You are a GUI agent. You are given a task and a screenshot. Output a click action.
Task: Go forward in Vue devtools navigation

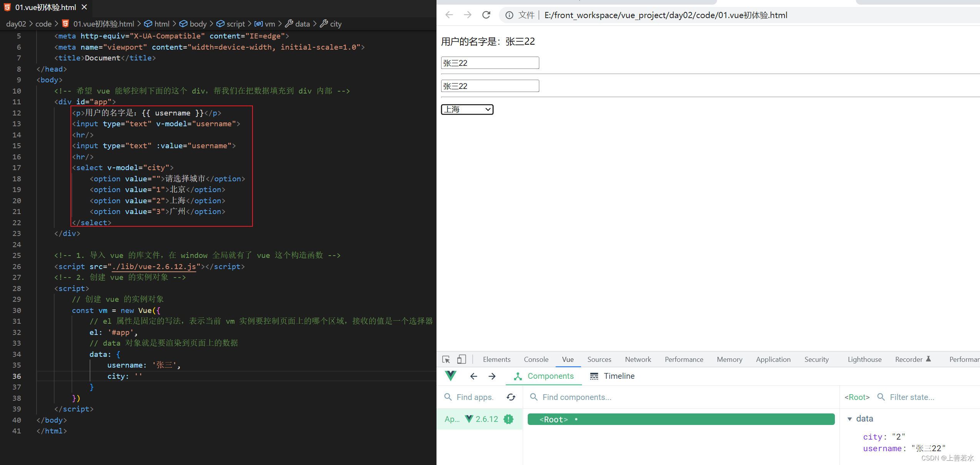point(492,376)
